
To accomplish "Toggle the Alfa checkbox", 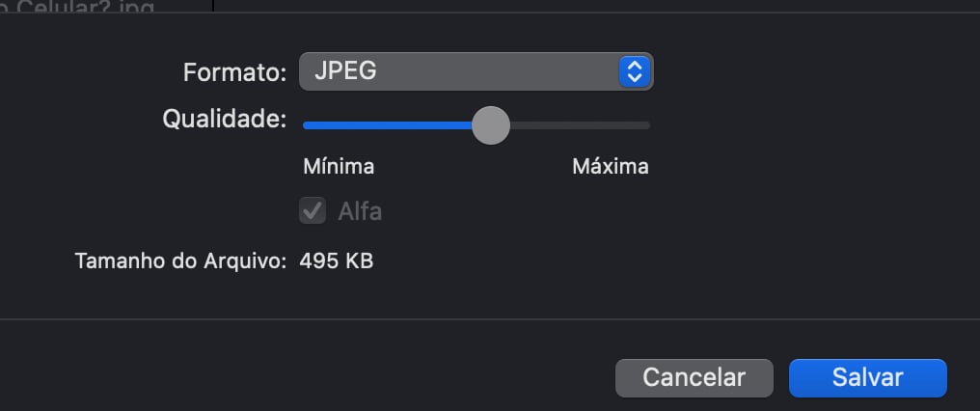I will (313, 211).
